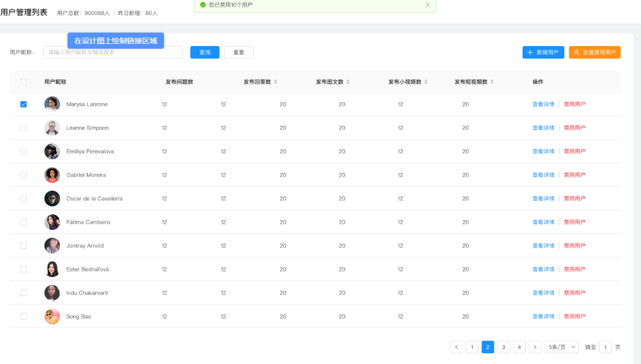Viewport: 641px width, 364px height.
Task: Click Song Bao's avatar
Action: tap(52, 317)
